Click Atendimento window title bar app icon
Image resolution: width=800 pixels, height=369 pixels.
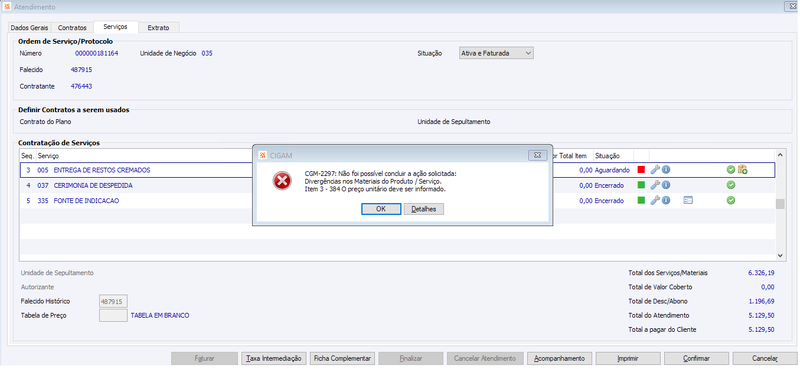point(7,7)
